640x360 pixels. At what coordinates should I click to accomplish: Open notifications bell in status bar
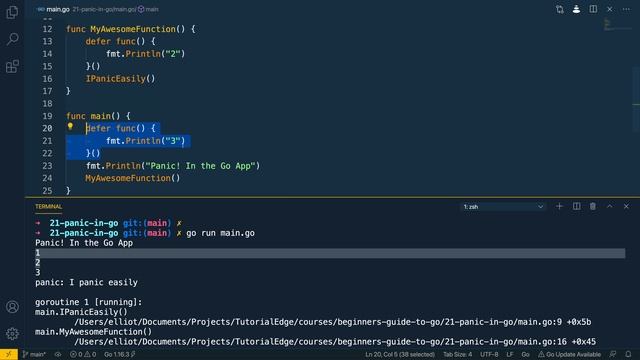point(628,354)
